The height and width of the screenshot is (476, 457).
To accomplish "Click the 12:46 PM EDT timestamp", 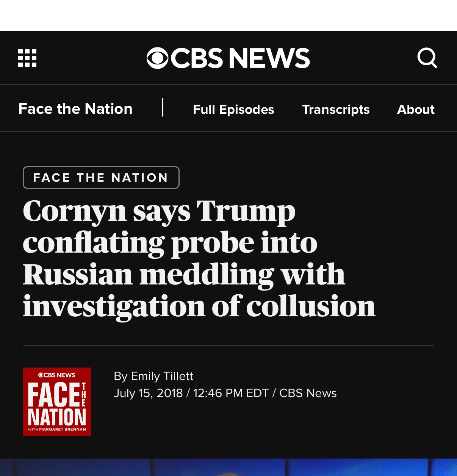I will click(231, 393).
